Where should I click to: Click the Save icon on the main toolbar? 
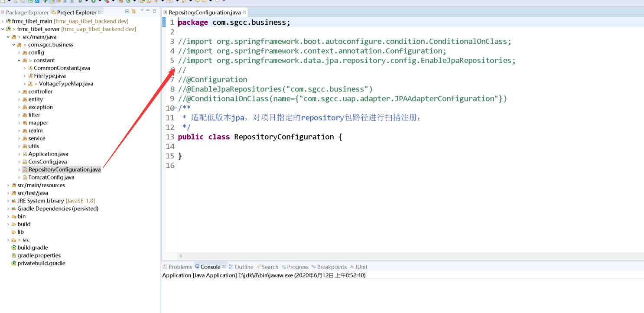pyautogui.click(x=16, y=2)
